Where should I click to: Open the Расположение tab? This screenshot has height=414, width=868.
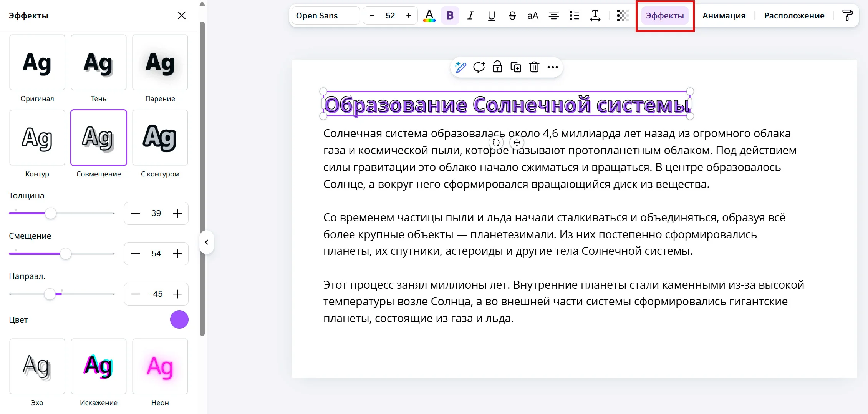click(794, 16)
